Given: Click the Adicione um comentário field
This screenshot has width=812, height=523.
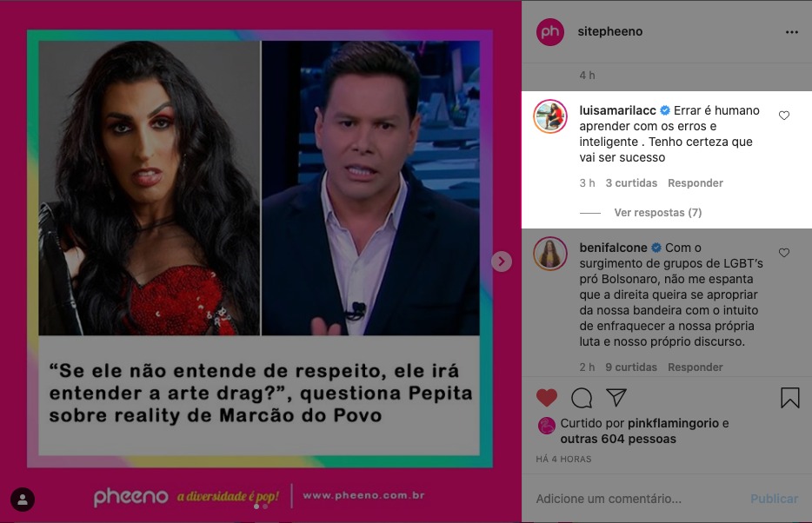Looking at the screenshot, I should tap(638, 499).
